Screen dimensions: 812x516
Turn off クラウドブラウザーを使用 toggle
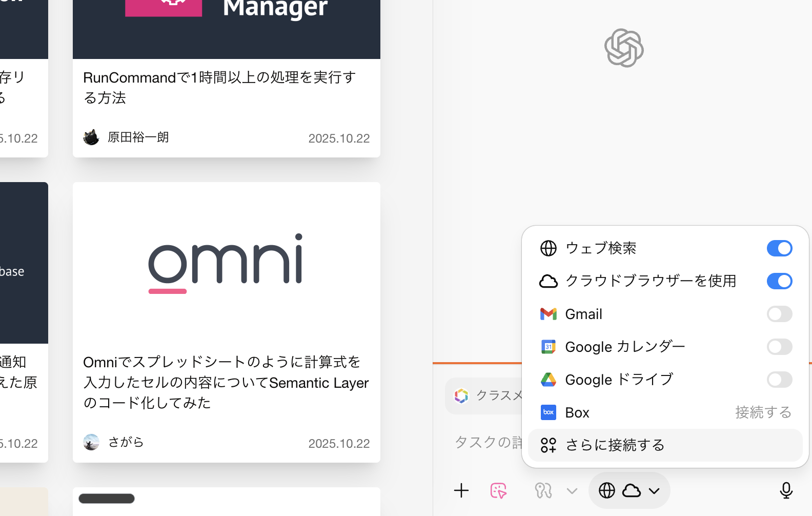point(779,281)
